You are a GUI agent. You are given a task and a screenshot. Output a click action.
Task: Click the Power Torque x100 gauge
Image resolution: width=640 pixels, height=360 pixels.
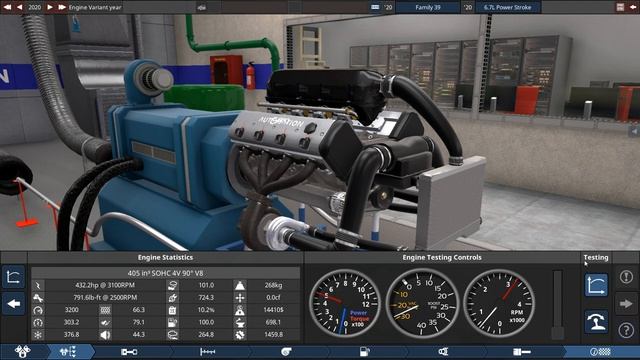coord(345,304)
